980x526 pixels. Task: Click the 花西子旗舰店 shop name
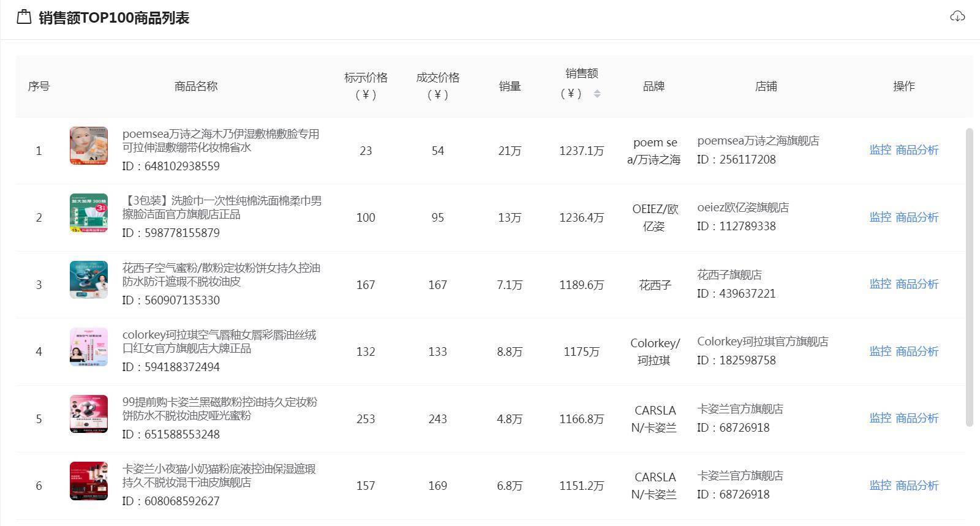click(x=729, y=275)
